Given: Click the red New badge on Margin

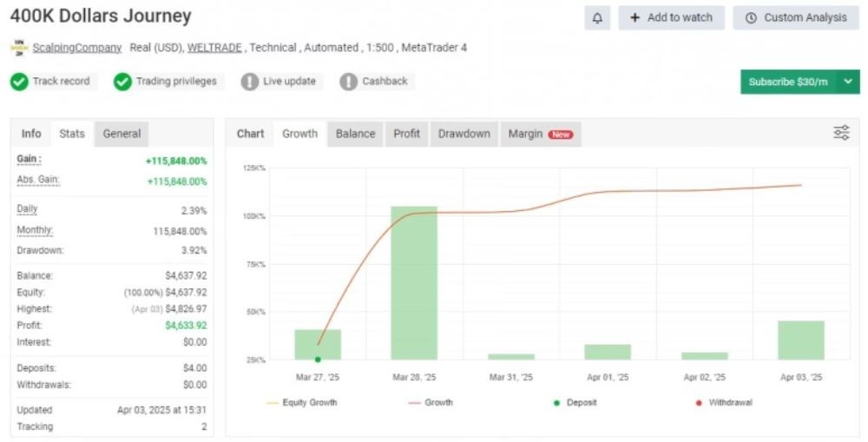Looking at the screenshot, I should (x=561, y=135).
